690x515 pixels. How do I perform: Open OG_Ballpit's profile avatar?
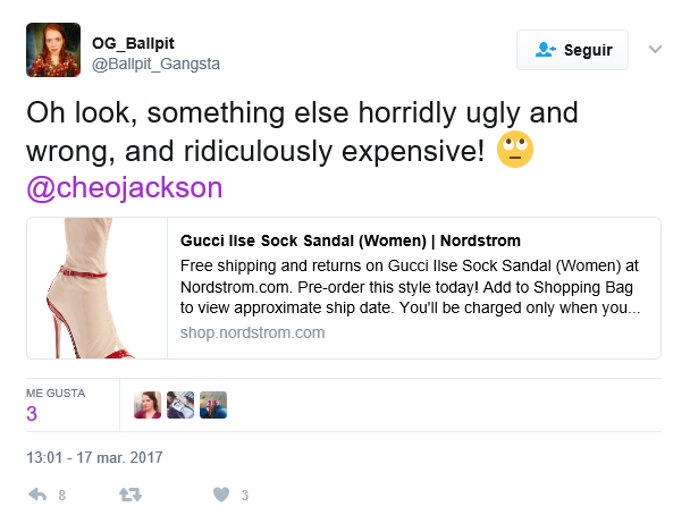coord(53,50)
